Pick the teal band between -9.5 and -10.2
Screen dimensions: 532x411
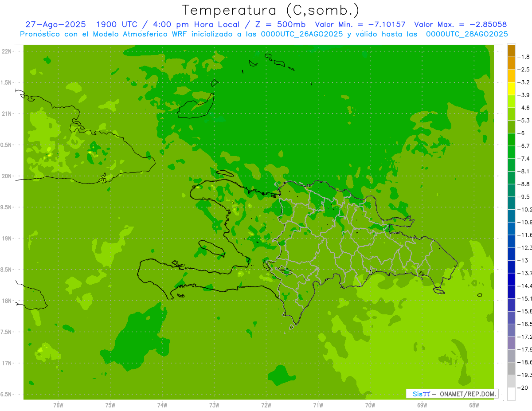click(x=511, y=203)
